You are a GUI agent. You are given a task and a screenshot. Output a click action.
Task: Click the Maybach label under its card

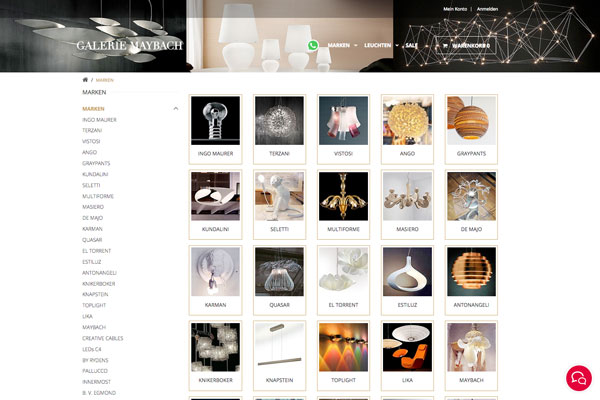[x=471, y=380]
